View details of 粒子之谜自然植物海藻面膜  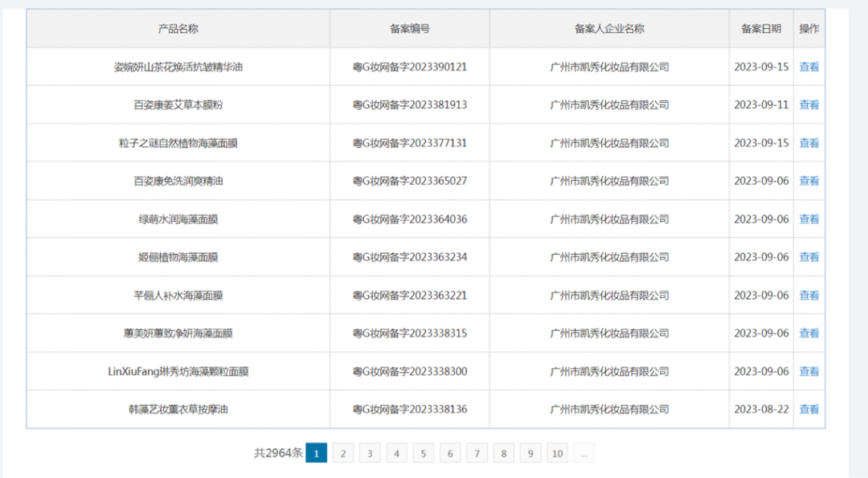(809, 142)
